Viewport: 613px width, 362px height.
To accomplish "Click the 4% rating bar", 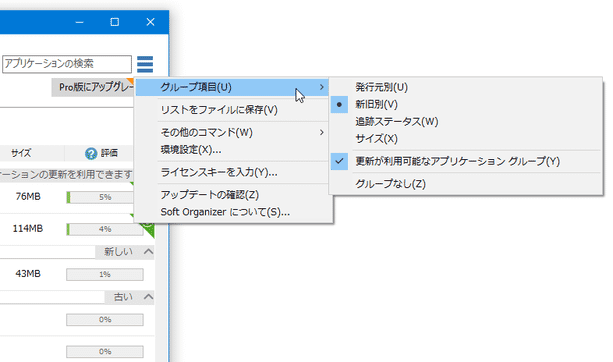I will click(105, 229).
